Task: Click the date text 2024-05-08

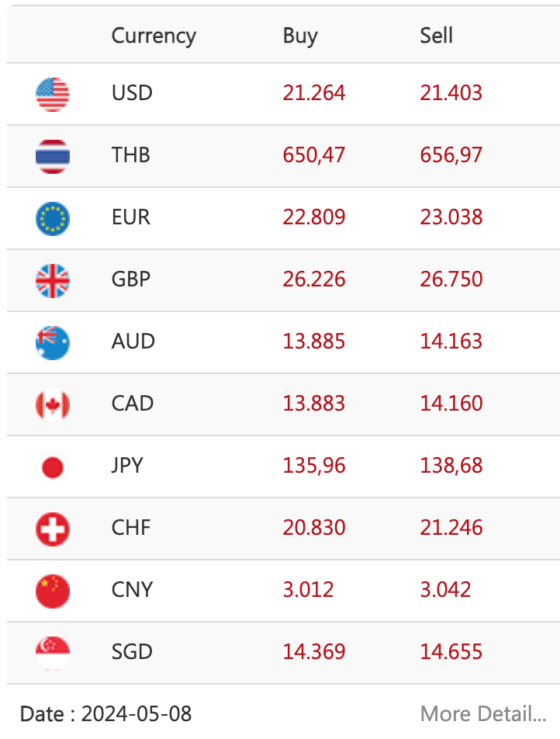Action: 137,714
